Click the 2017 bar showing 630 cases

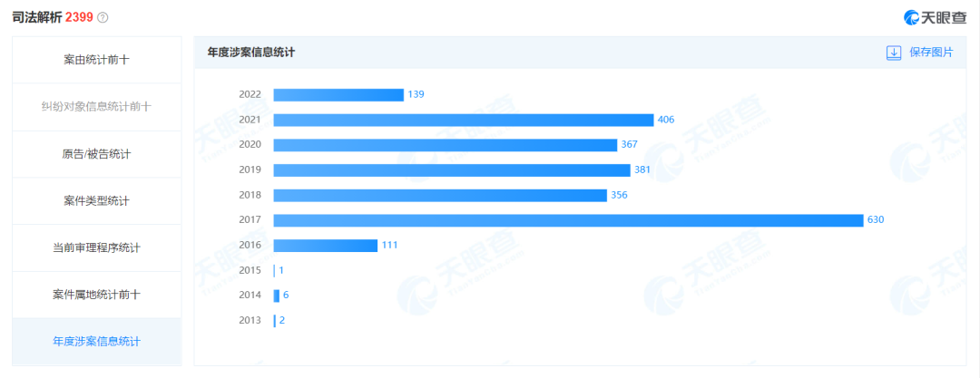click(x=568, y=220)
